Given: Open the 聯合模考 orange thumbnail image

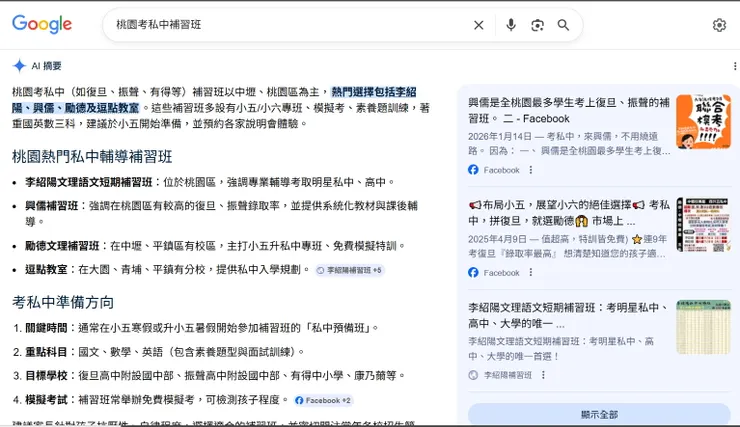Looking at the screenshot, I should click(703, 122).
